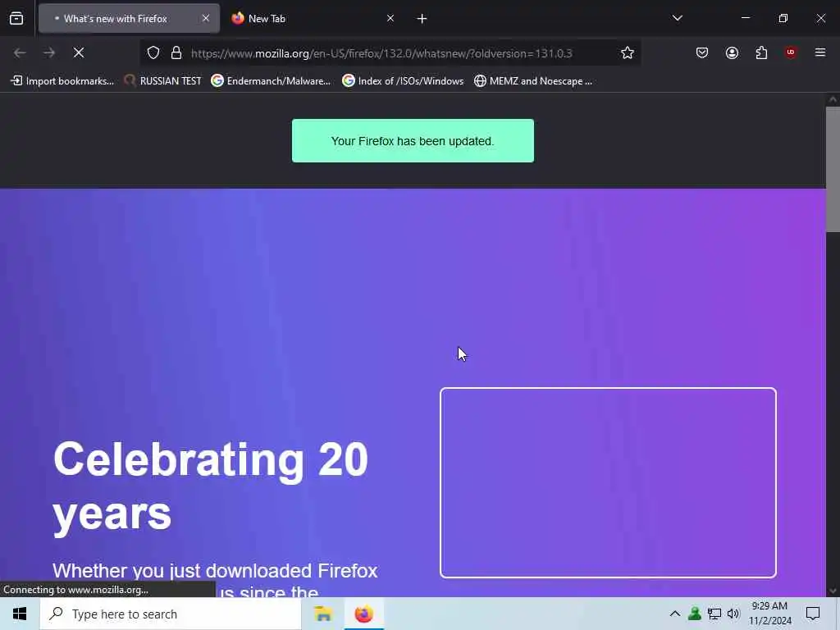Image resolution: width=840 pixels, height=630 pixels.
Task: Open RUSSIAN TEST bookmark
Action: 162,81
